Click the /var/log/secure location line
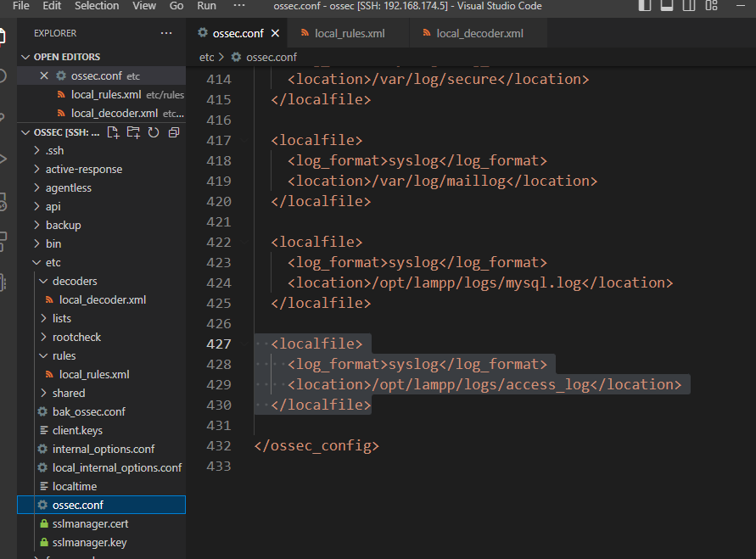The width and height of the screenshot is (756, 559). [439, 79]
